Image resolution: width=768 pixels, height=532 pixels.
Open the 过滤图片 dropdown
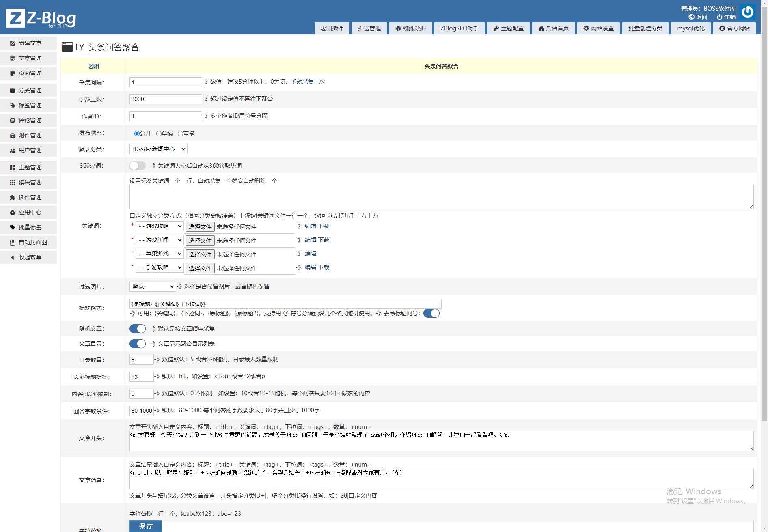(x=153, y=286)
